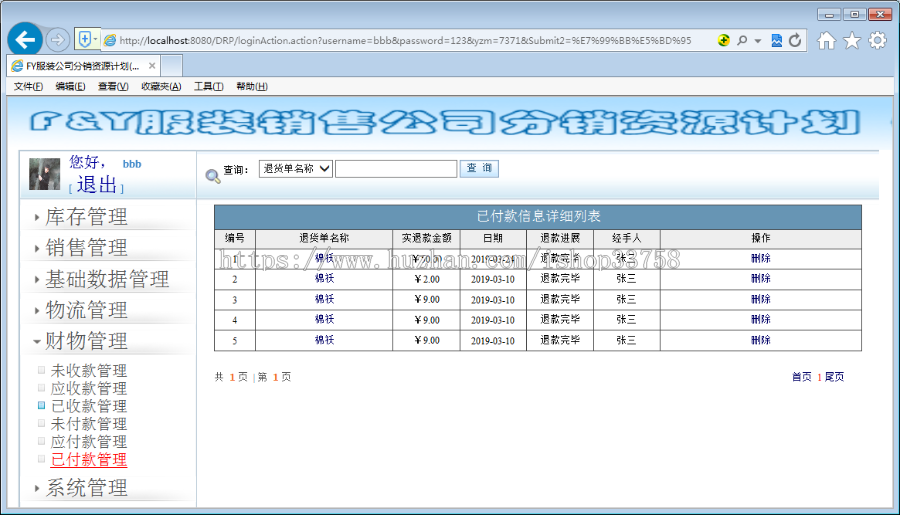Screen dimensions: 900x515
Task: Click the 实退款金额 column header
Action: point(426,238)
